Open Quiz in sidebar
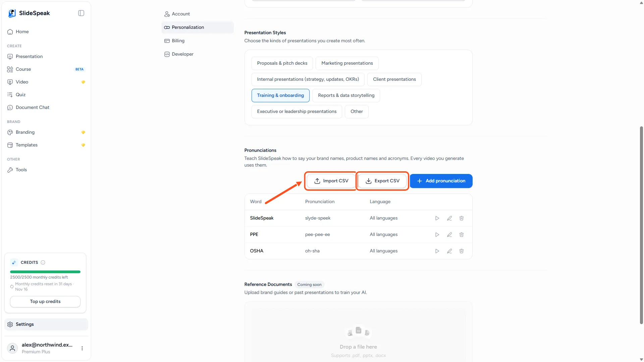The height and width of the screenshot is (362, 644). coord(46,95)
